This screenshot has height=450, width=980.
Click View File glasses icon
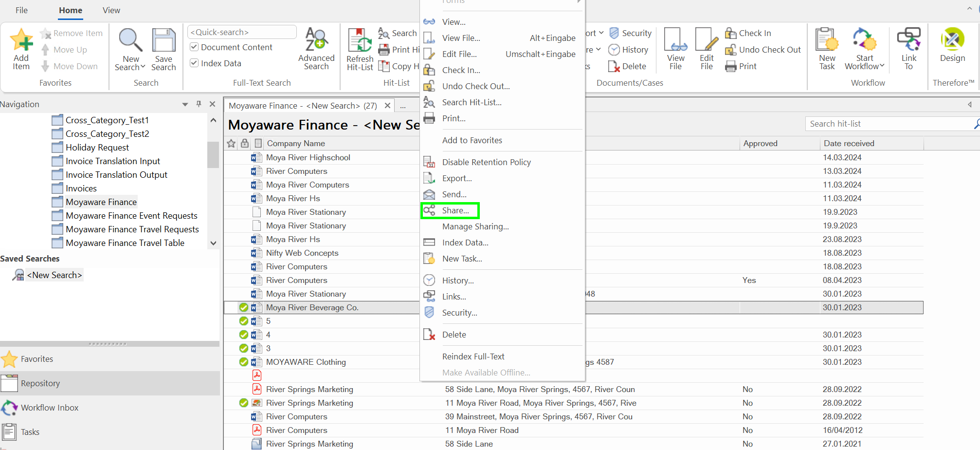pyautogui.click(x=675, y=40)
